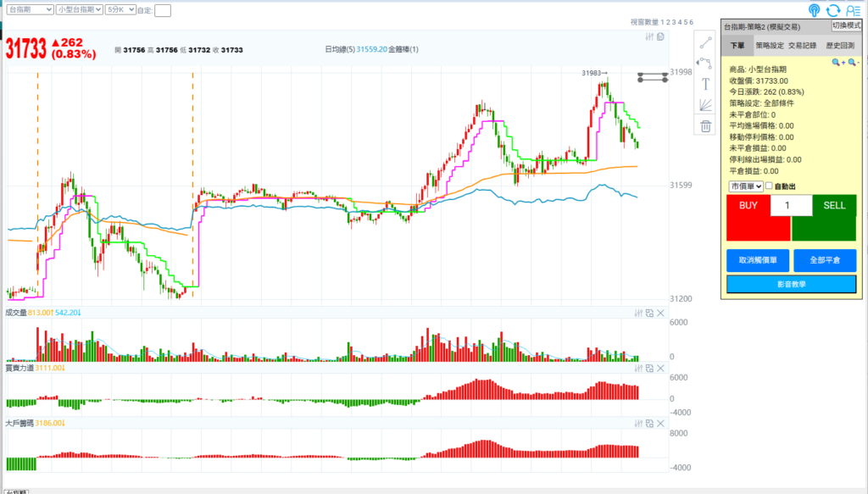Open the 台指期 category dropdown
868x494 pixels.
(x=30, y=9)
